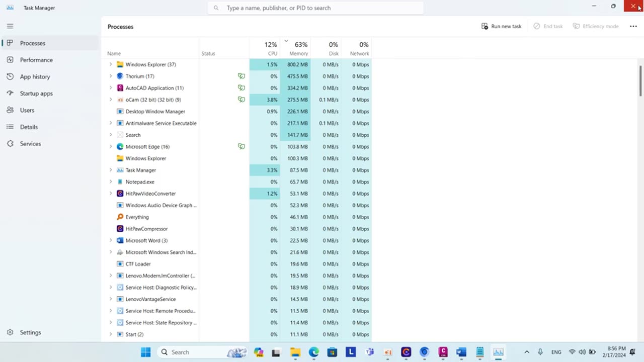This screenshot has width=644, height=362.
Task: Go to the Processes page
Action: click(x=50, y=43)
